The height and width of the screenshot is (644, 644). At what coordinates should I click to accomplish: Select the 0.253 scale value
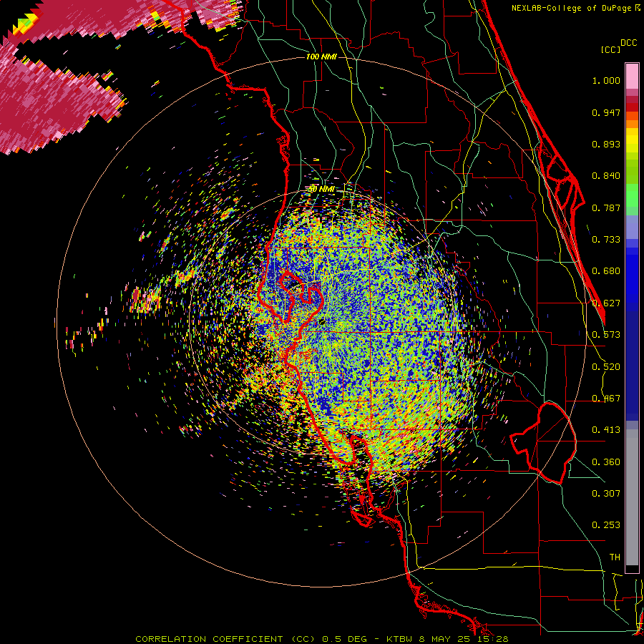point(606,525)
